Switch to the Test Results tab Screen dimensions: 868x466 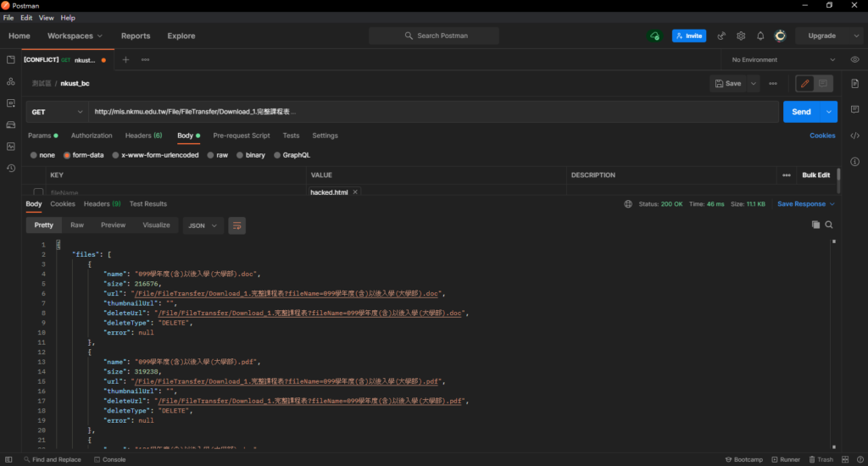click(147, 204)
